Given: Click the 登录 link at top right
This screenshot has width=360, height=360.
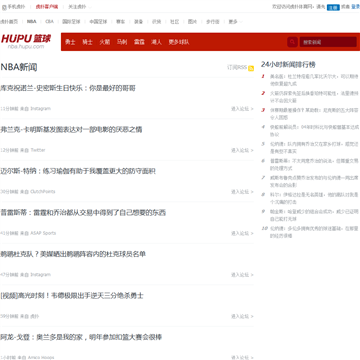Looking at the screenshot, I should click(x=355, y=7).
